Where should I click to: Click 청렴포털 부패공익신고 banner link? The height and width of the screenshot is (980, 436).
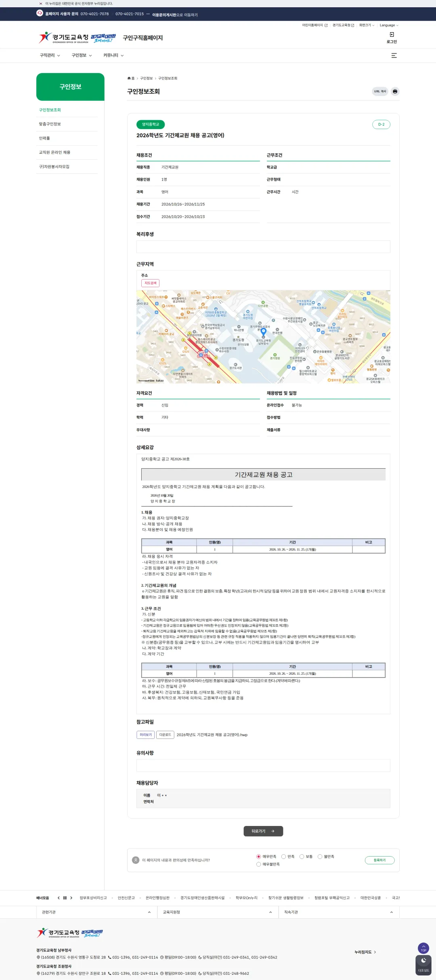pyautogui.click(x=332, y=898)
